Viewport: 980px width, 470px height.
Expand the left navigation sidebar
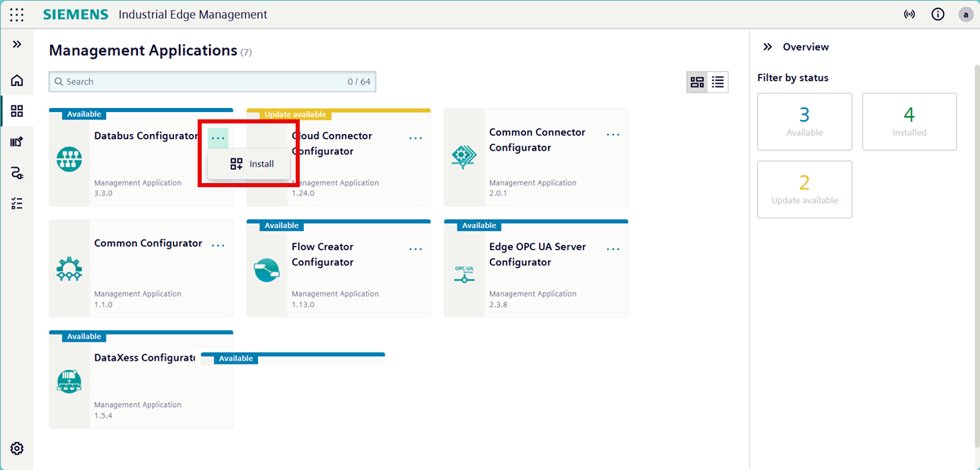click(17, 44)
